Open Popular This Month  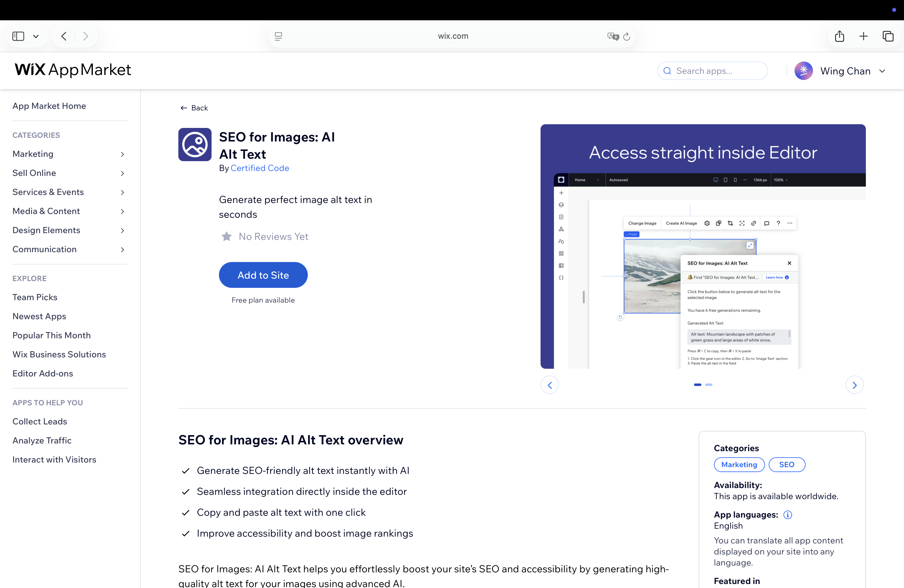coord(52,336)
